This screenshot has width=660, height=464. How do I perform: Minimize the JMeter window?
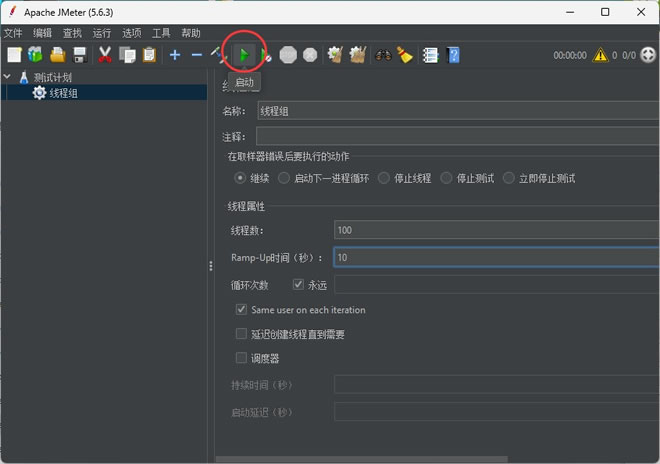570,12
